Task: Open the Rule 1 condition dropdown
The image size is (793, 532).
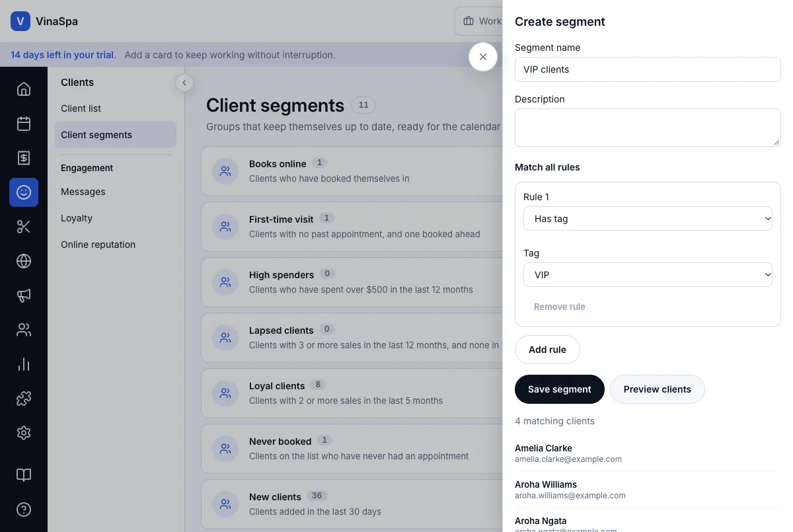Action: tap(648, 219)
